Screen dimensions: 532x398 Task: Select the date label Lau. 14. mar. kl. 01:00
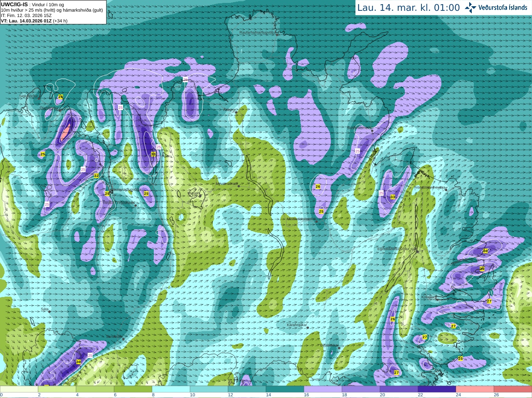coord(409,8)
